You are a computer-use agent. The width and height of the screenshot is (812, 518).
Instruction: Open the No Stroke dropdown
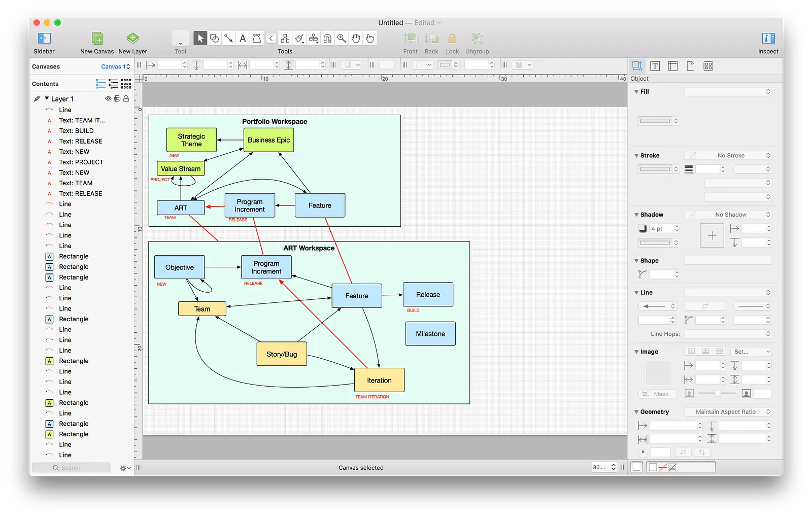pyautogui.click(x=728, y=155)
